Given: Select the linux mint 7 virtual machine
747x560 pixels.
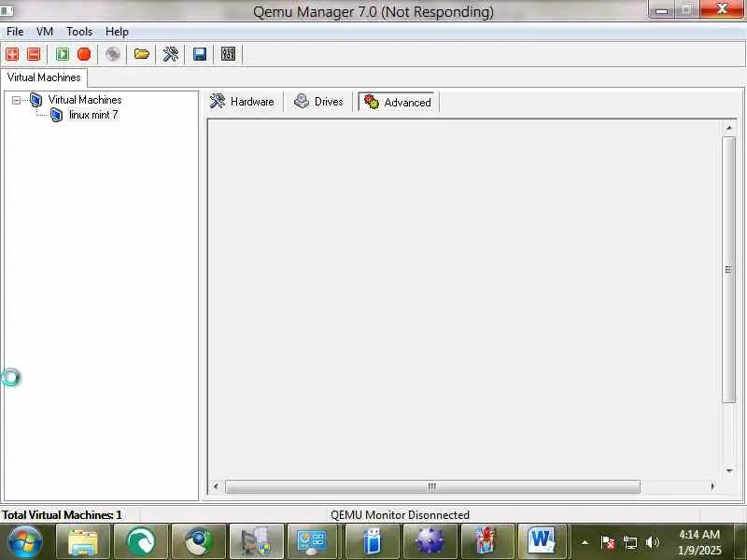Looking at the screenshot, I should tap(93, 115).
